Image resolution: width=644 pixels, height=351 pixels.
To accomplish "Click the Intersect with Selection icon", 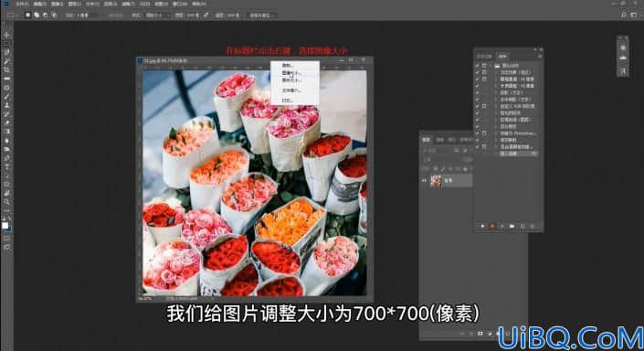I will tap(54, 15).
